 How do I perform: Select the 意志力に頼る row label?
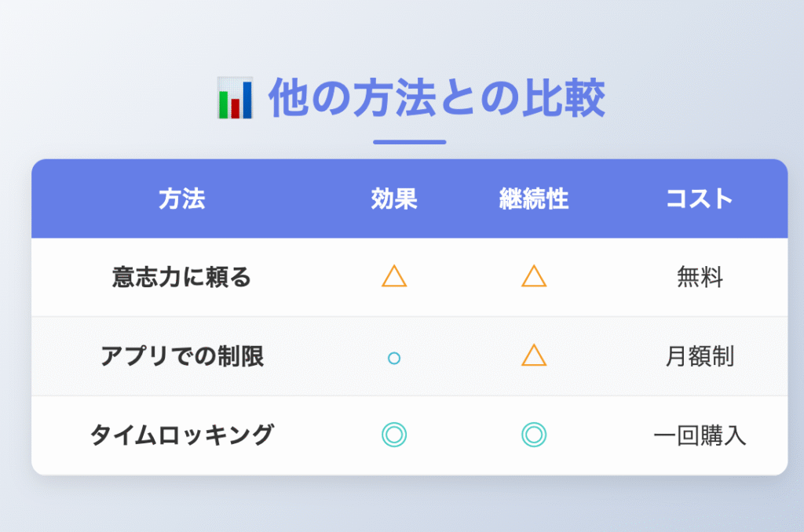[x=181, y=277]
